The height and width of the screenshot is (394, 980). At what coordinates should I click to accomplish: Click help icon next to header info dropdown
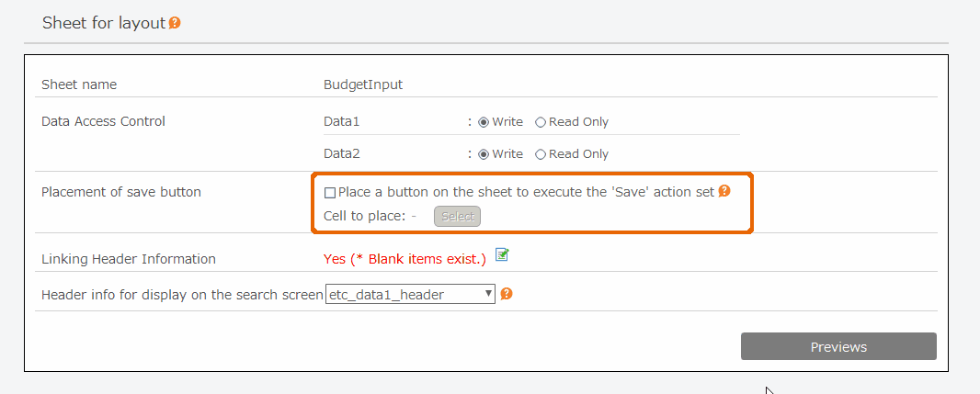tap(507, 294)
